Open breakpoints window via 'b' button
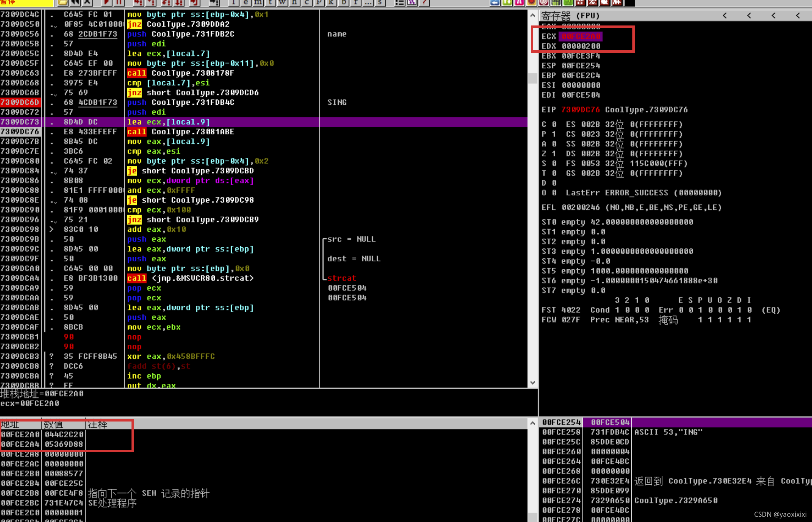Viewport: 812px width, 522px height. tap(344, 3)
